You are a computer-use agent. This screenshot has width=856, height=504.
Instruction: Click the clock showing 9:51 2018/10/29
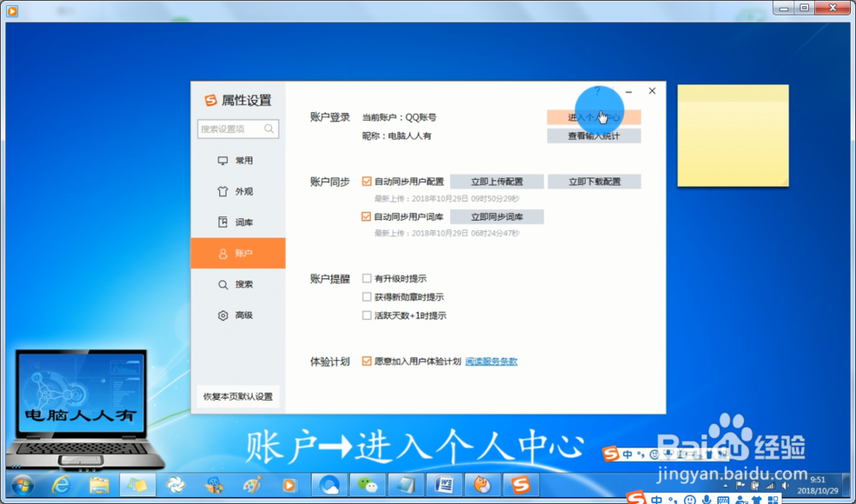click(817, 485)
